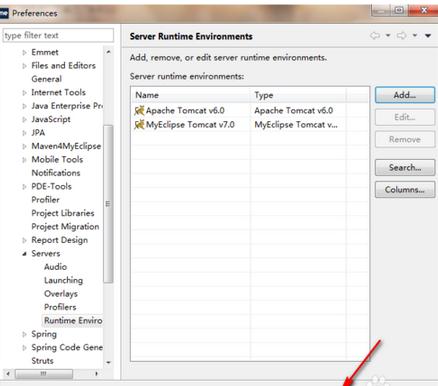Select Notifications in preferences tree

pyautogui.click(x=56, y=173)
